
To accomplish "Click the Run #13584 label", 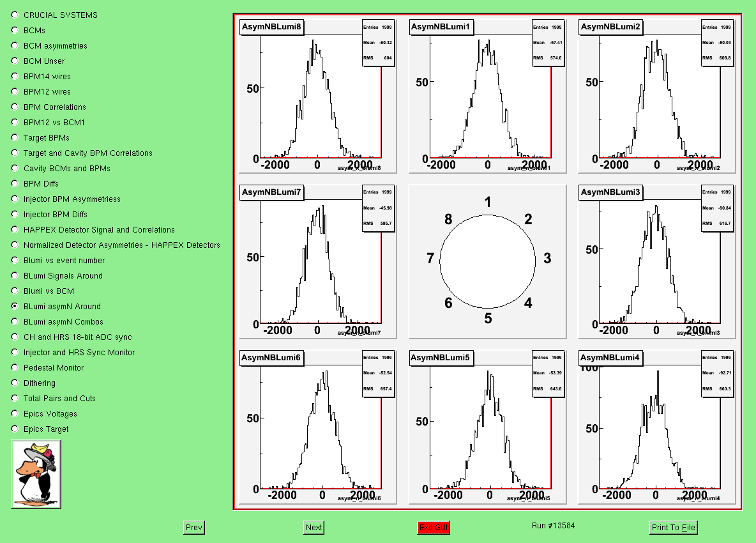I will [x=554, y=526].
